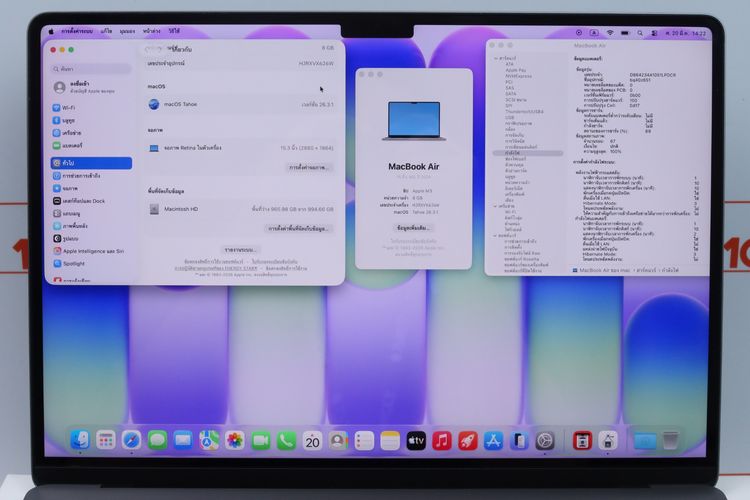Open the Window menu in menu bar
This screenshot has width=750, height=500.
(x=152, y=31)
